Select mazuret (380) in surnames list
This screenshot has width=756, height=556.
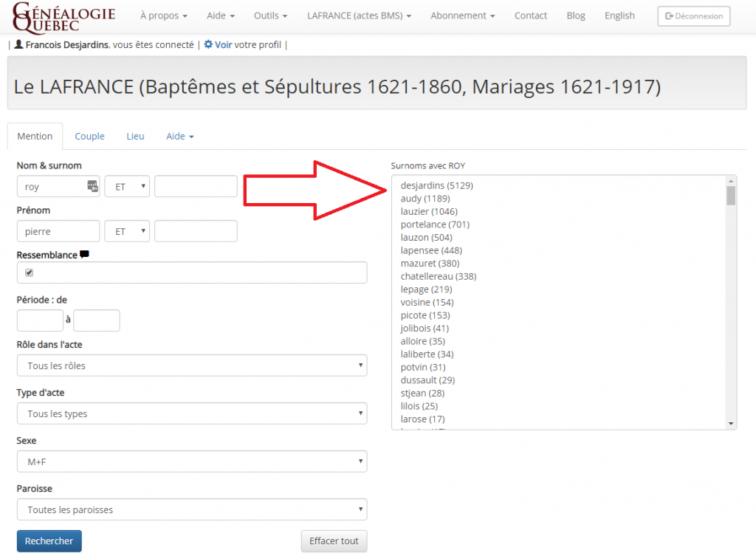point(430,264)
